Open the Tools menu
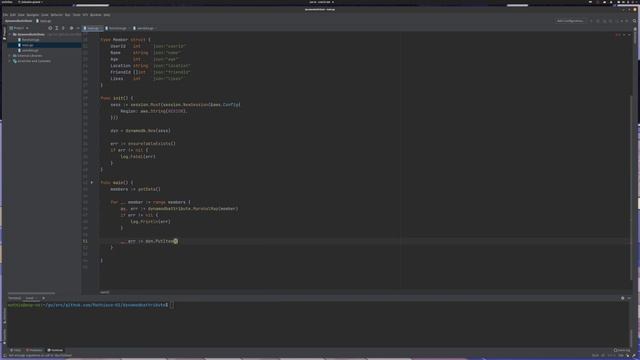The height and width of the screenshot is (360, 640). click(x=77, y=15)
